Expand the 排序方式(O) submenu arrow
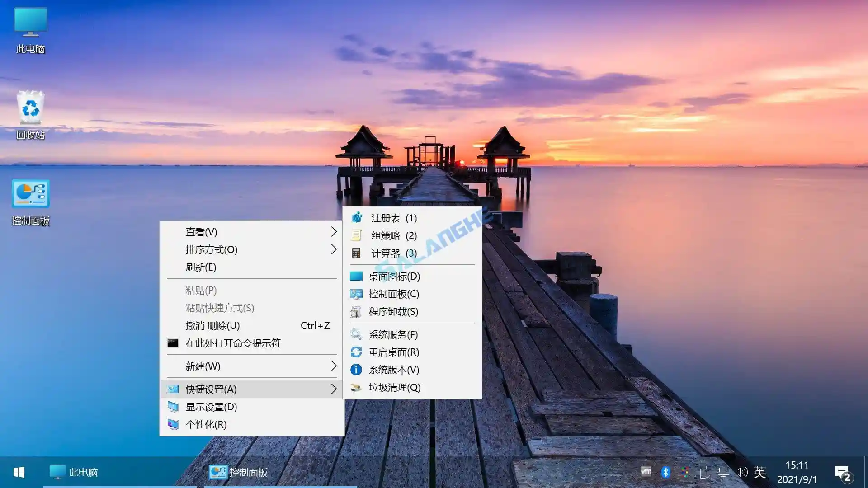Screen dimensions: 868x488 pos(334,249)
